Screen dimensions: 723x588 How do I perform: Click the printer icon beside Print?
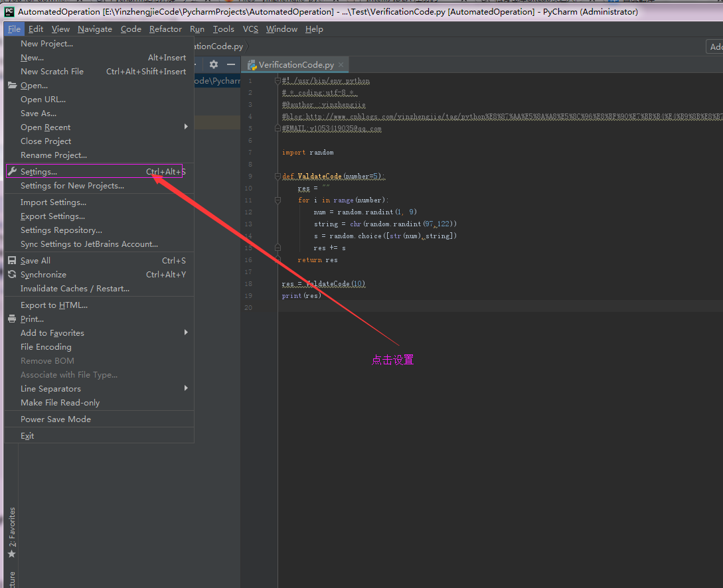[12, 319]
